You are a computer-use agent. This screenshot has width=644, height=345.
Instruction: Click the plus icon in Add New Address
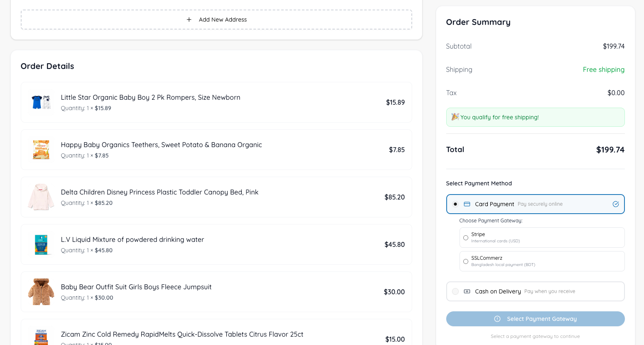coord(189,20)
